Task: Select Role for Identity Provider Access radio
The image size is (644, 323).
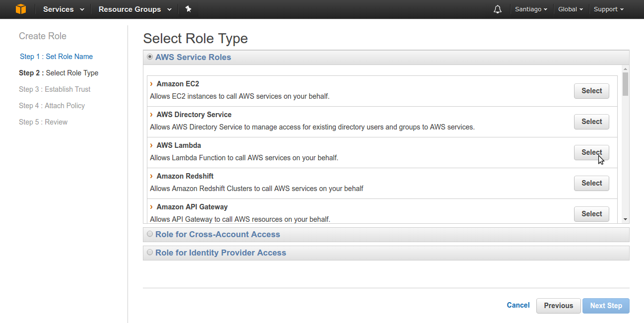Action: click(150, 253)
